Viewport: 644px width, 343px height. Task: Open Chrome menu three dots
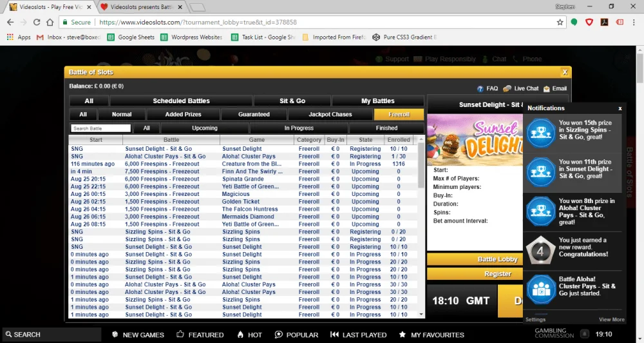coord(633,22)
